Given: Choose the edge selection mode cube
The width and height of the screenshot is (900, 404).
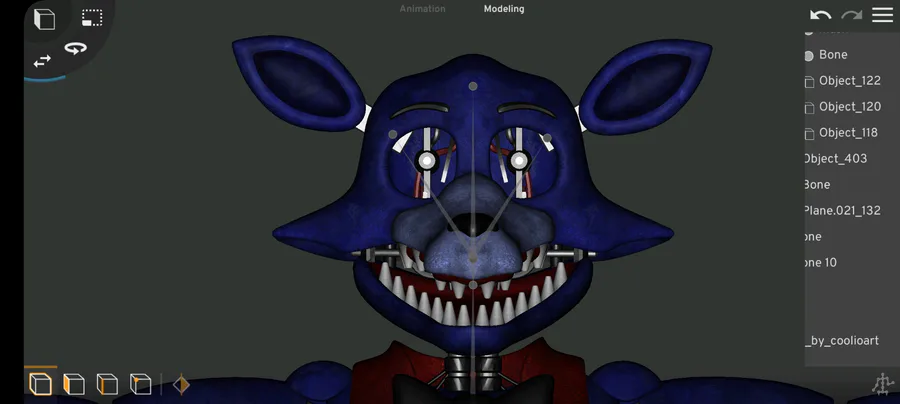Looking at the screenshot, I should pyautogui.click(x=107, y=384).
